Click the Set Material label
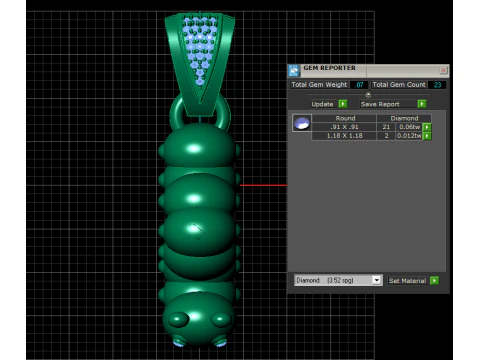 tap(407, 281)
